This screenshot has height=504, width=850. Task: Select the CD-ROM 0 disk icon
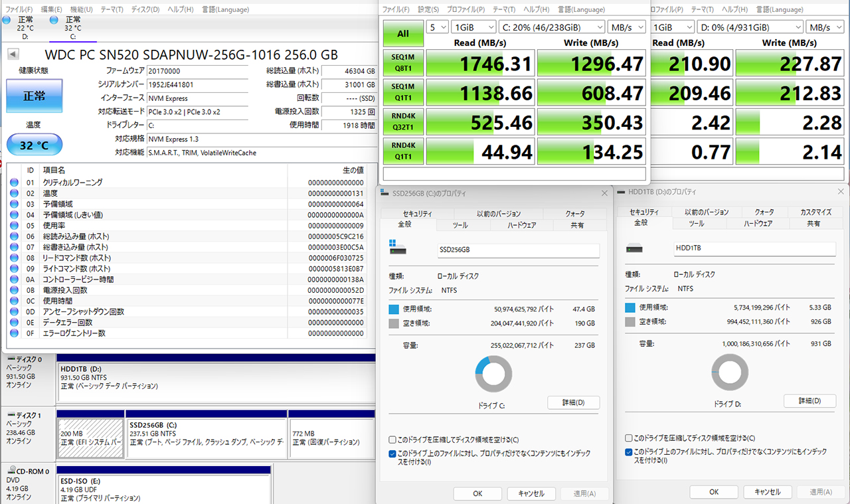(x=9, y=471)
